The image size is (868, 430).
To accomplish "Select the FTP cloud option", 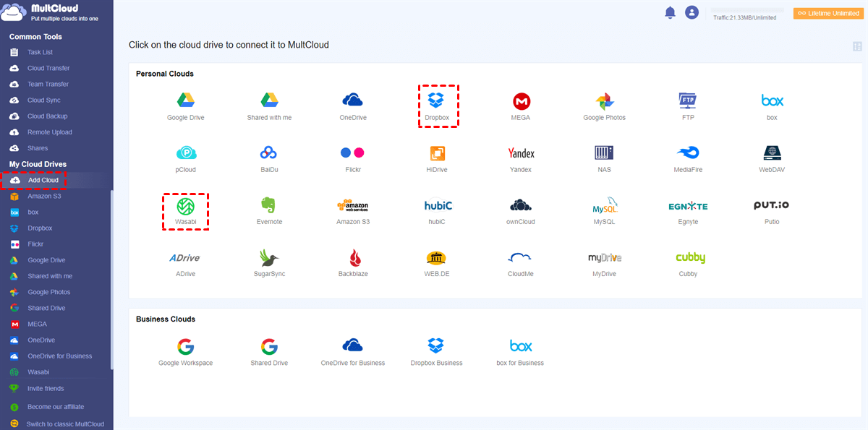I will point(688,106).
